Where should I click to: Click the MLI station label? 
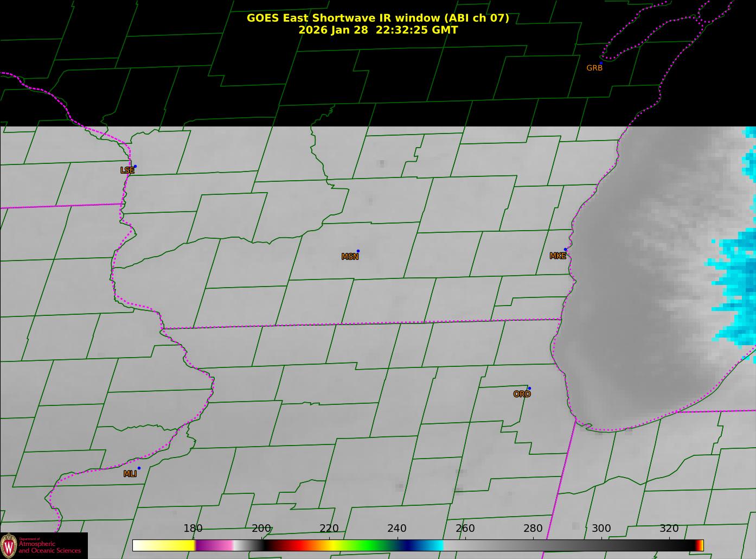click(130, 474)
